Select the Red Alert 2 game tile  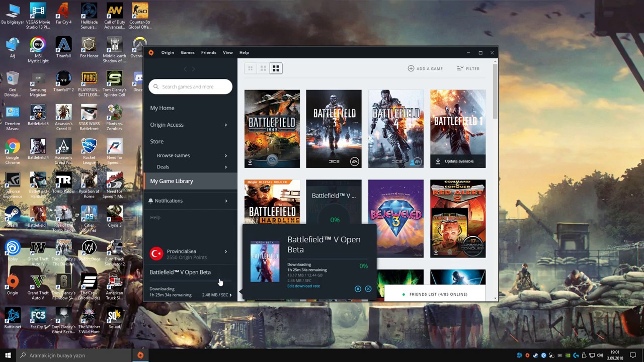[x=458, y=218]
